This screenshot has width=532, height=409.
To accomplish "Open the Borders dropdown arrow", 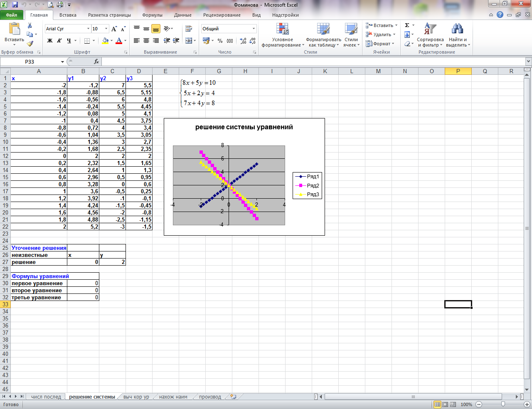I will point(94,41).
